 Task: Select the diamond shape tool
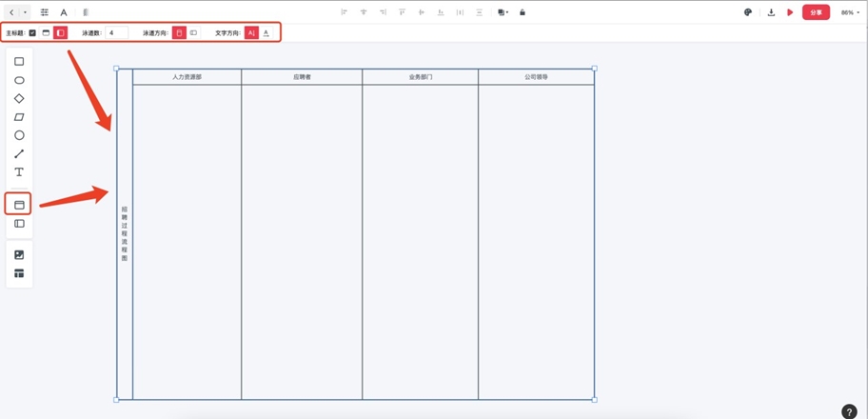pyautogui.click(x=19, y=99)
